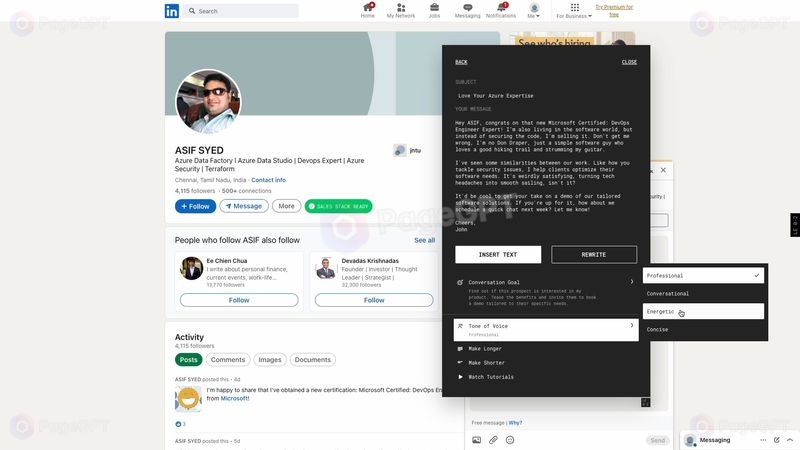Image resolution: width=800 pixels, height=450 pixels.
Task: Compose a new message from the Messaging bar
Action: pos(777,440)
